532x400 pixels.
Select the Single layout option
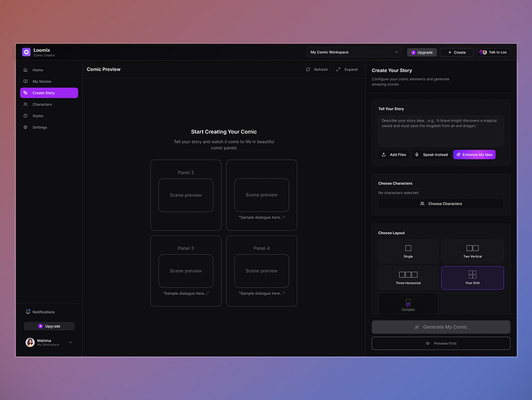[408, 251]
